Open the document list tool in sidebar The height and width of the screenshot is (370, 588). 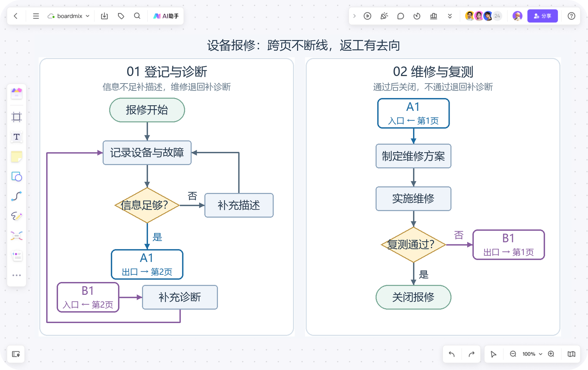(x=17, y=256)
